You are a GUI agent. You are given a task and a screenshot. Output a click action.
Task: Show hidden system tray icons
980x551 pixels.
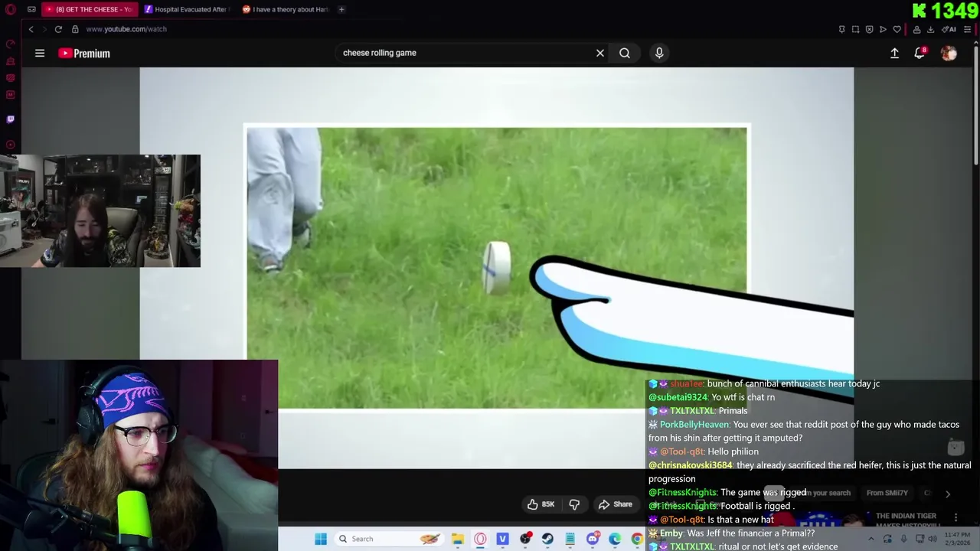pos(871,539)
